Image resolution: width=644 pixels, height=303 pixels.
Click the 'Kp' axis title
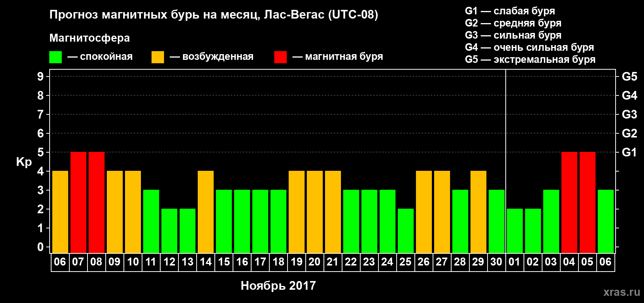(x=24, y=162)
